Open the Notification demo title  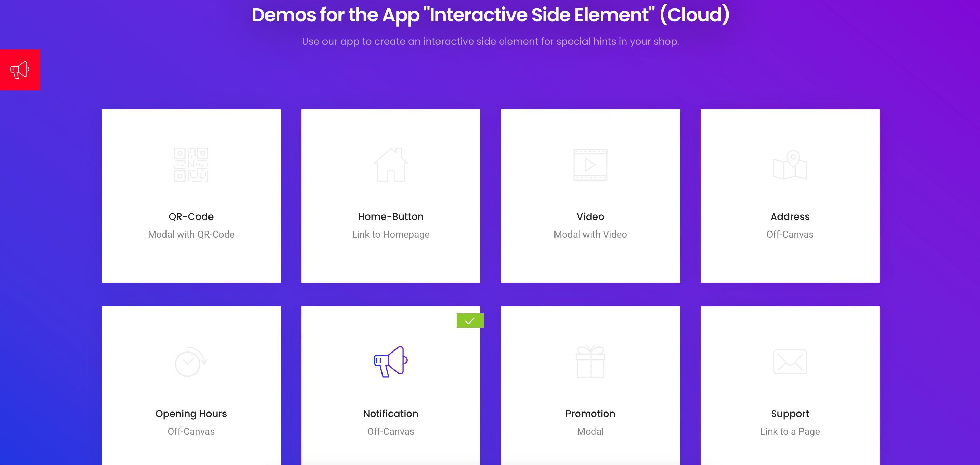tap(391, 413)
